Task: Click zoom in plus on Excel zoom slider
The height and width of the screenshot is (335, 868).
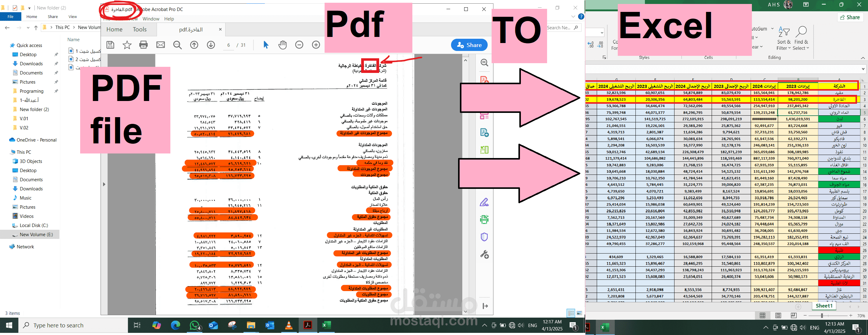Action: click(851, 315)
